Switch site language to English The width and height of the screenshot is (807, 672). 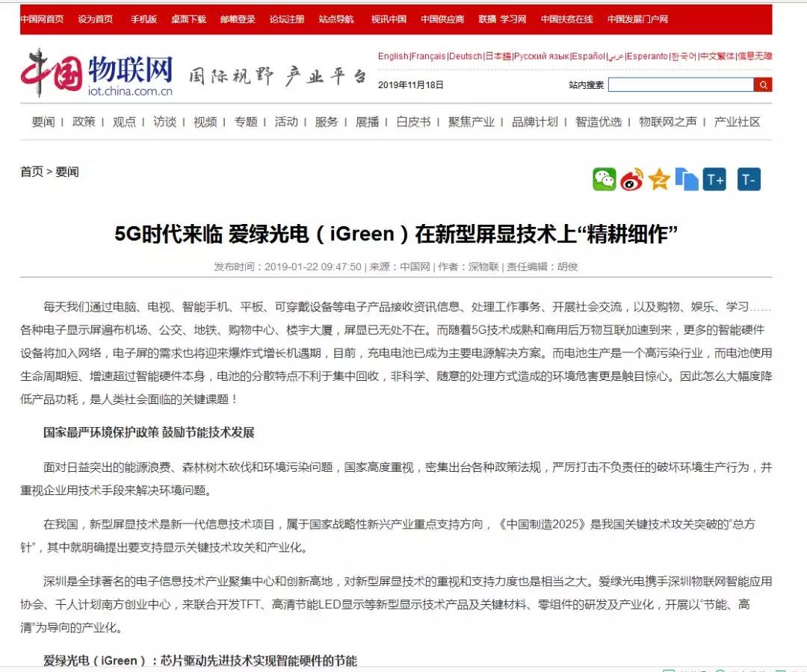tap(393, 56)
